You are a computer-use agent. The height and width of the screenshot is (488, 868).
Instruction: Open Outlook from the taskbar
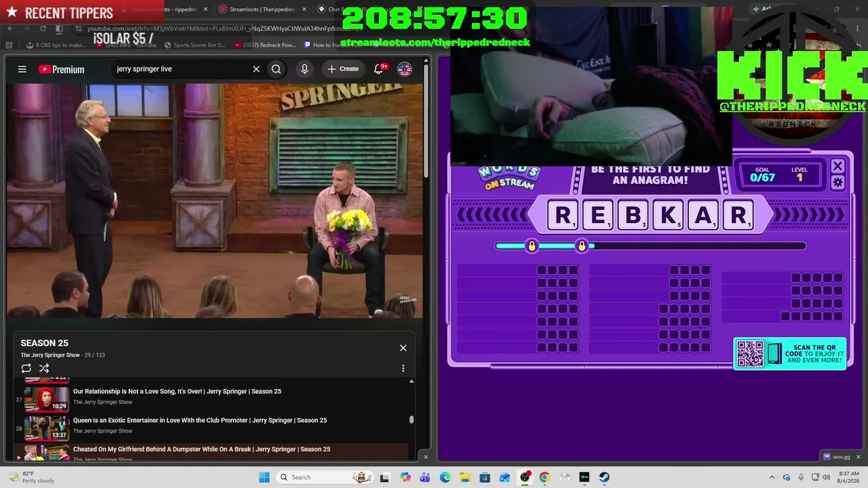pyautogui.click(x=505, y=477)
